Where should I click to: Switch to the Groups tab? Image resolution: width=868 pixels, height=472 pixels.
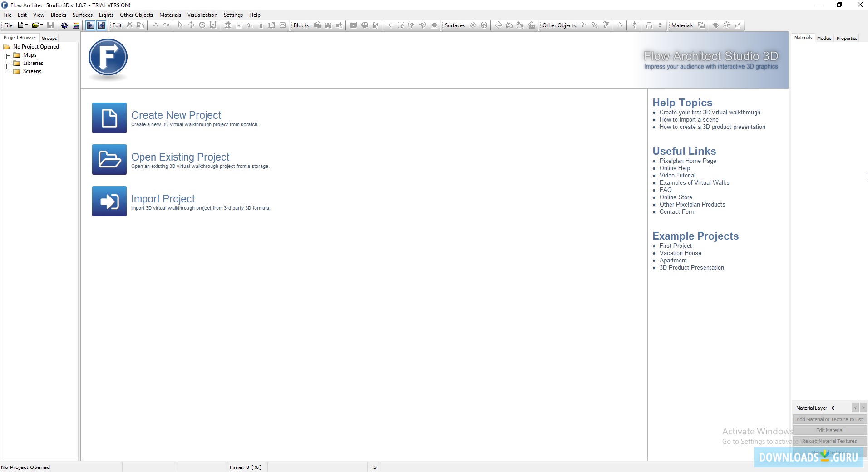coord(49,38)
